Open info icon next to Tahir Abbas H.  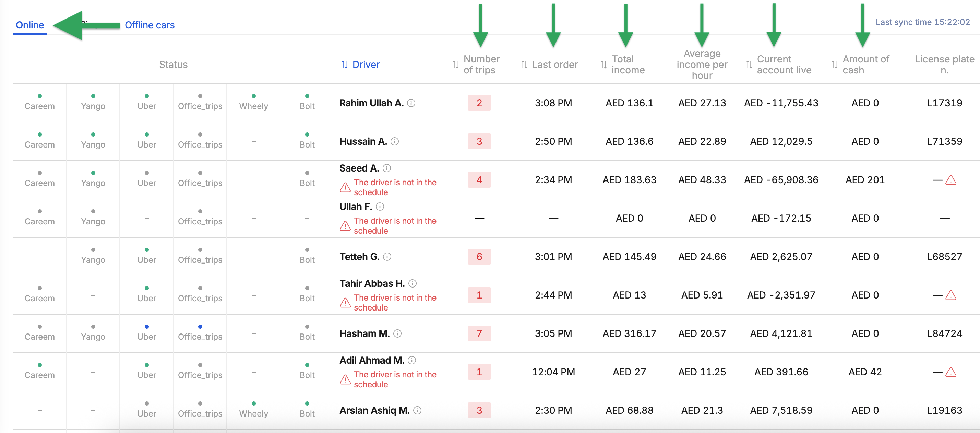pyautogui.click(x=413, y=283)
